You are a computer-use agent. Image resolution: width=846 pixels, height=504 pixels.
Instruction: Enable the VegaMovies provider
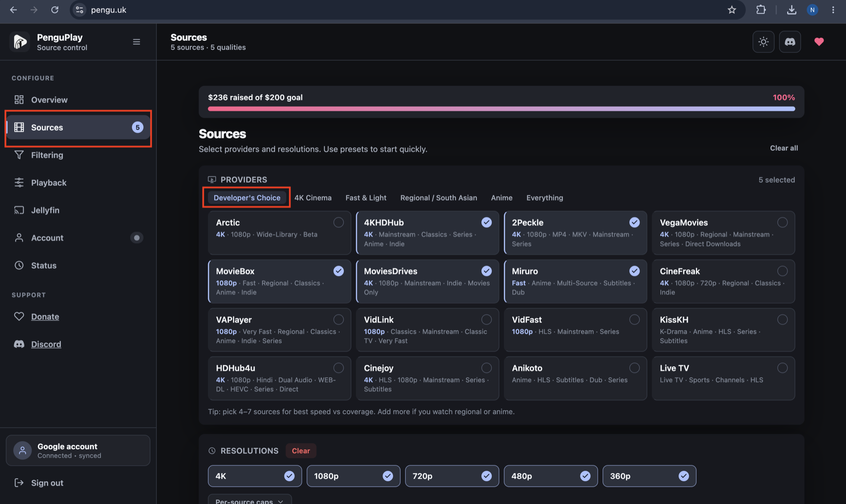(x=723, y=233)
